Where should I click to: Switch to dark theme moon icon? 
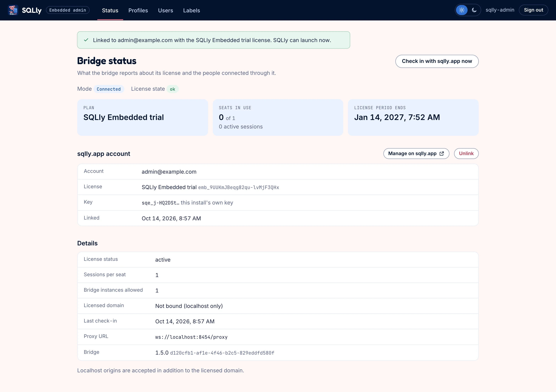click(474, 10)
